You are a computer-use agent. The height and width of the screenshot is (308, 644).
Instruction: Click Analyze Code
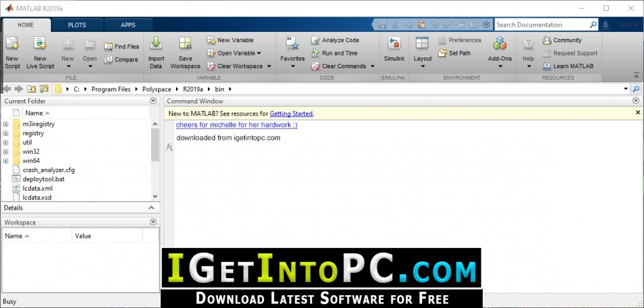(x=335, y=40)
